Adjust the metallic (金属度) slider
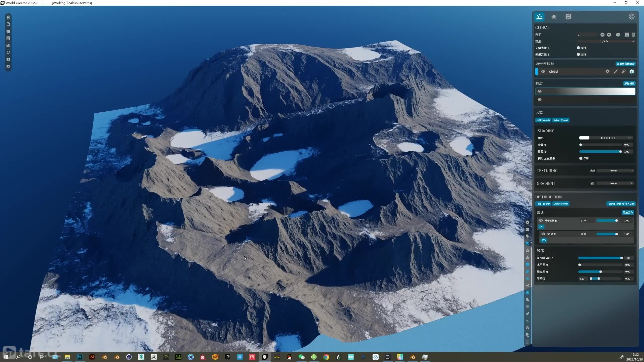Screen dimensions: 644x362 pyautogui.click(x=600, y=145)
